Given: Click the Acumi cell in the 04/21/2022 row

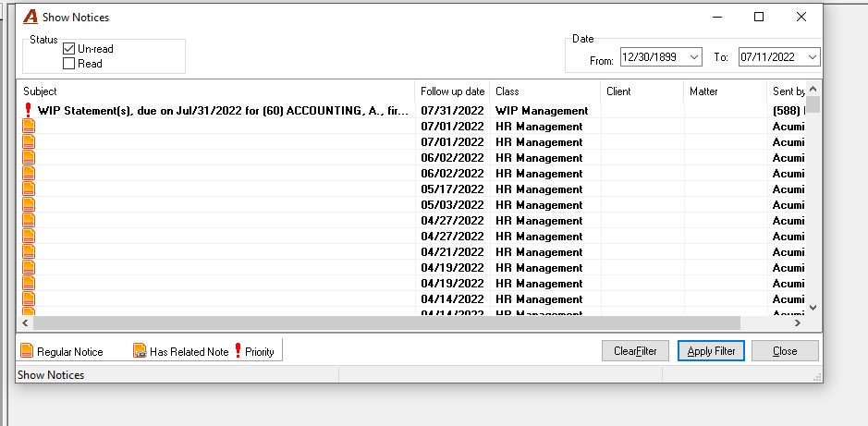Looking at the screenshot, I should (x=789, y=252).
